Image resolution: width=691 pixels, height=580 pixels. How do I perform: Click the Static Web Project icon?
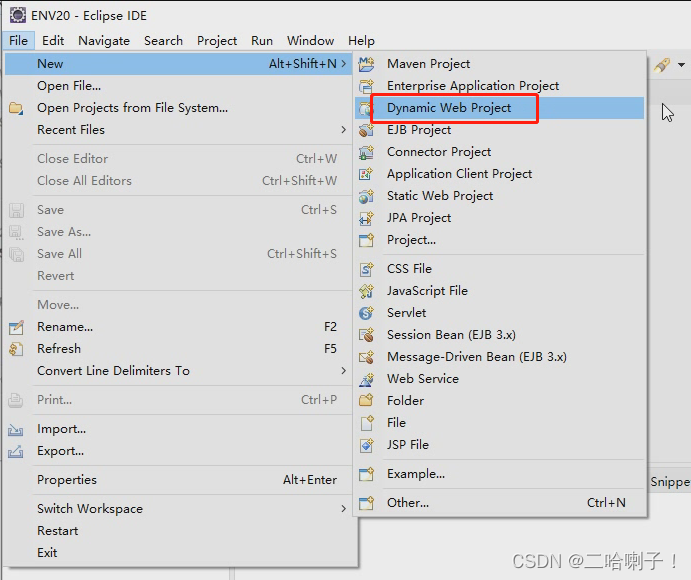click(x=366, y=196)
